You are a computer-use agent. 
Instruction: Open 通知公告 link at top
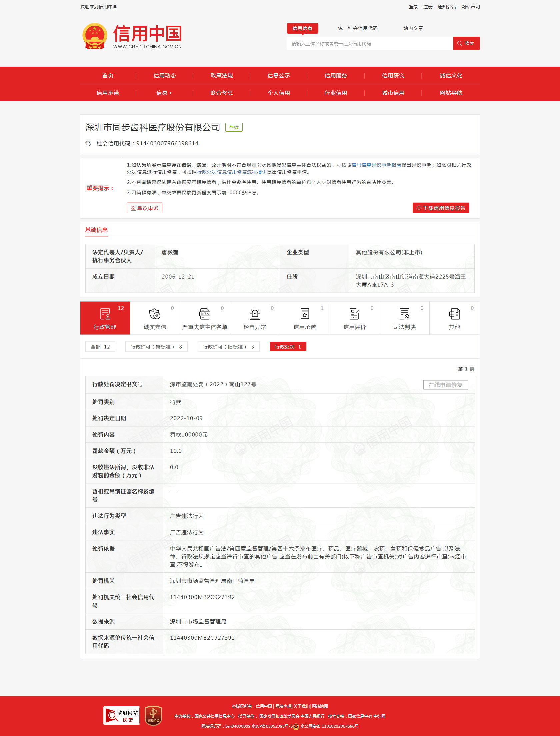click(x=447, y=7)
